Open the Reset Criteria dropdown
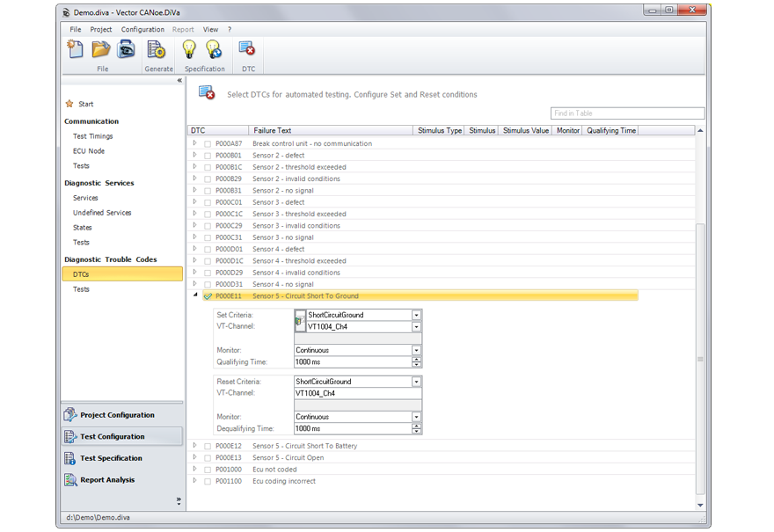The height and width of the screenshot is (532, 774). 417,382
